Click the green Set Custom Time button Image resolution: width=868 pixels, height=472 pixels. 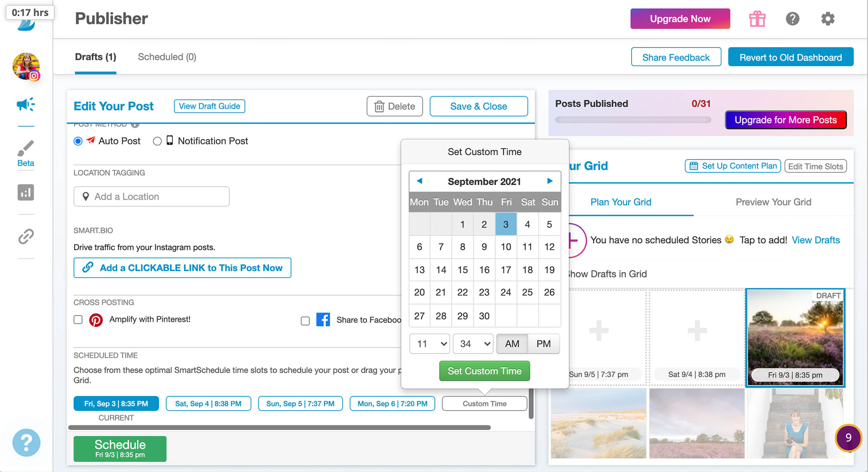click(484, 371)
